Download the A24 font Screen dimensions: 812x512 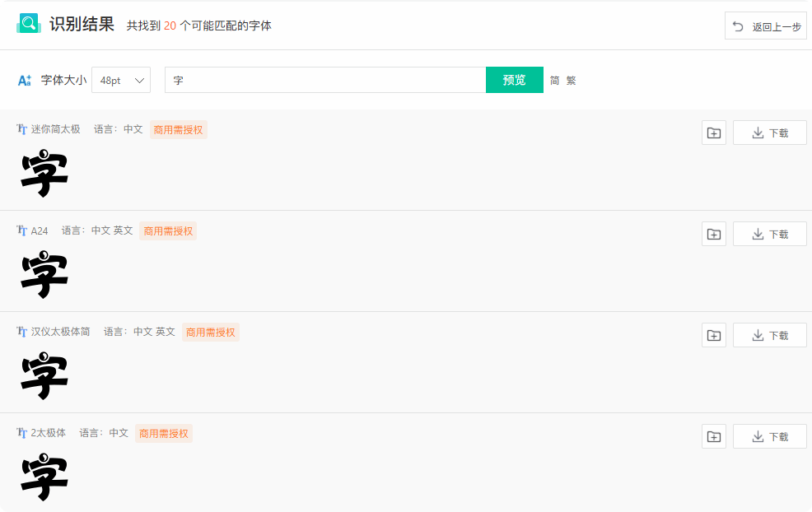point(769,234)
